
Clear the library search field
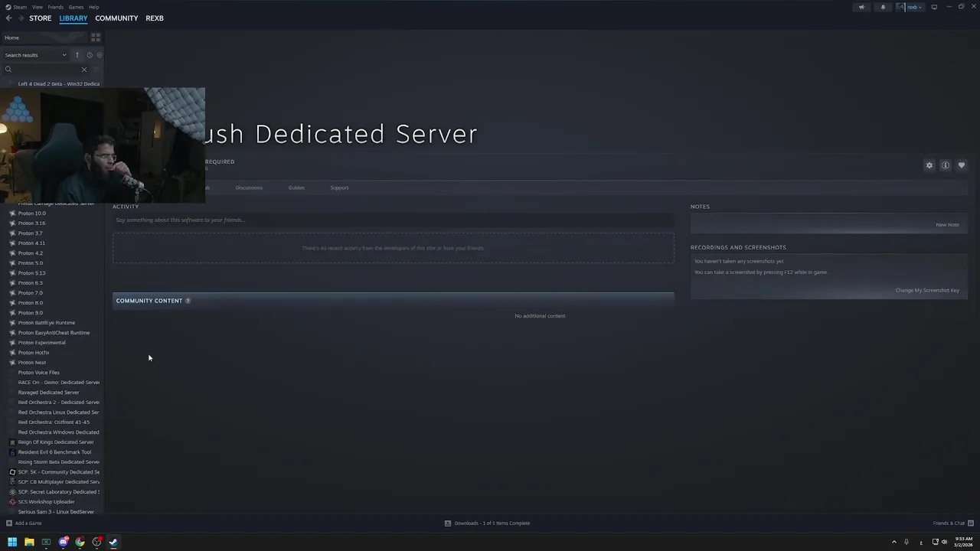click(84, 70)
